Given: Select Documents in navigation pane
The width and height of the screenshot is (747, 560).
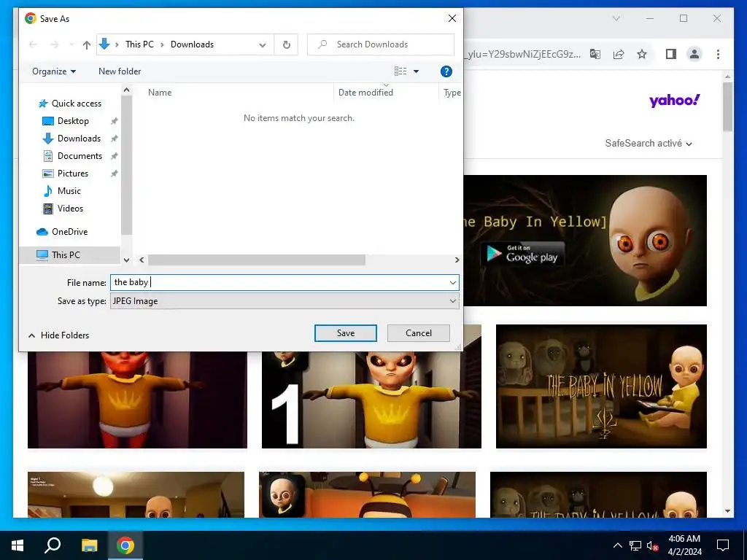Looking at the screenshot, I should click(x=80, y=156).
